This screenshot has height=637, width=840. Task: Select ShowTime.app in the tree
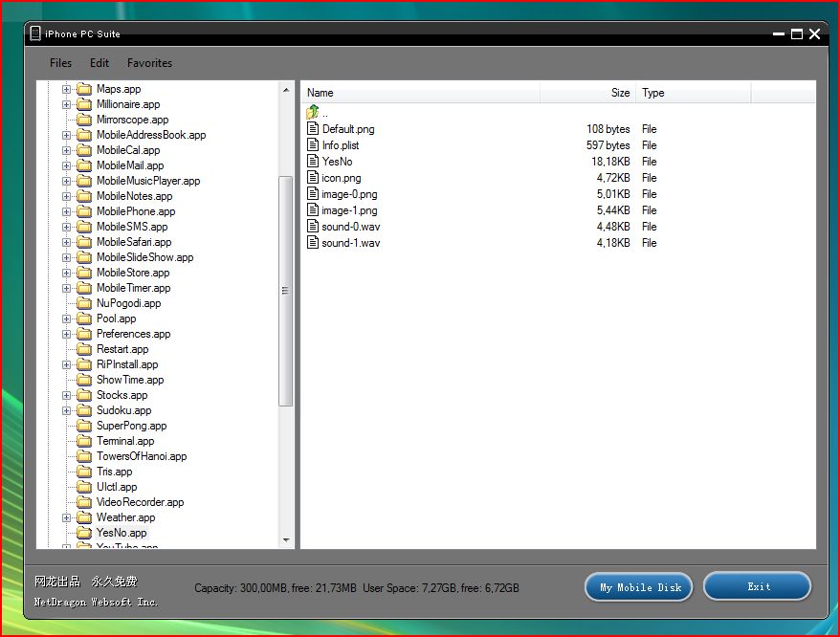point(130,380)
